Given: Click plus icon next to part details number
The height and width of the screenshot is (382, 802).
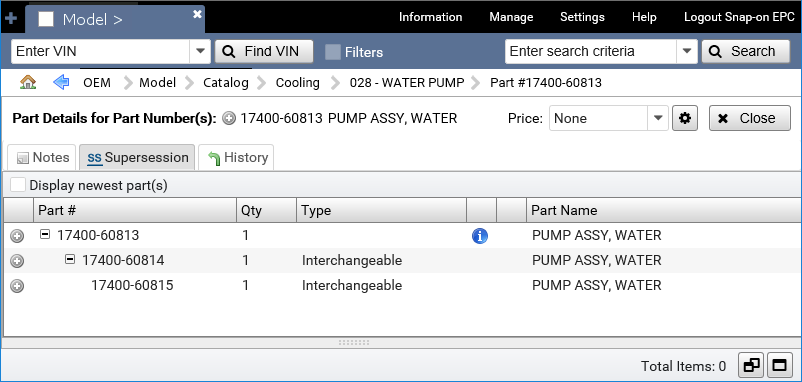Looking at the screenshot, I should tap(230, 119).
